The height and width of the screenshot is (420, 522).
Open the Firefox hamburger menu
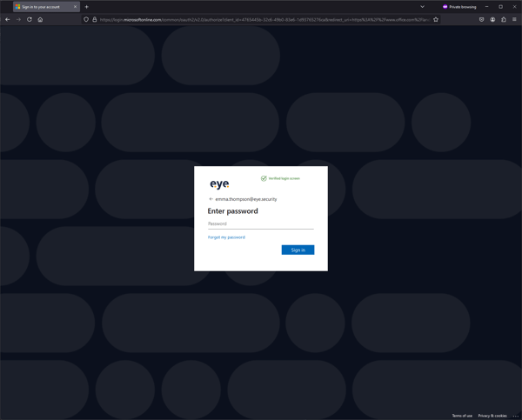tap(514, 20)
